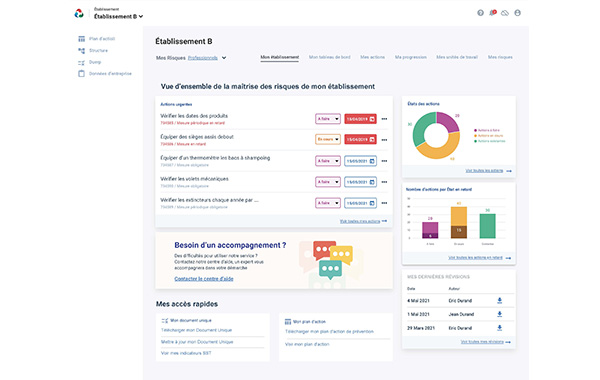Click the Mon document unique icon
Image resolution: width=600 pixels, height=380 pixels.
pos(165,321)
